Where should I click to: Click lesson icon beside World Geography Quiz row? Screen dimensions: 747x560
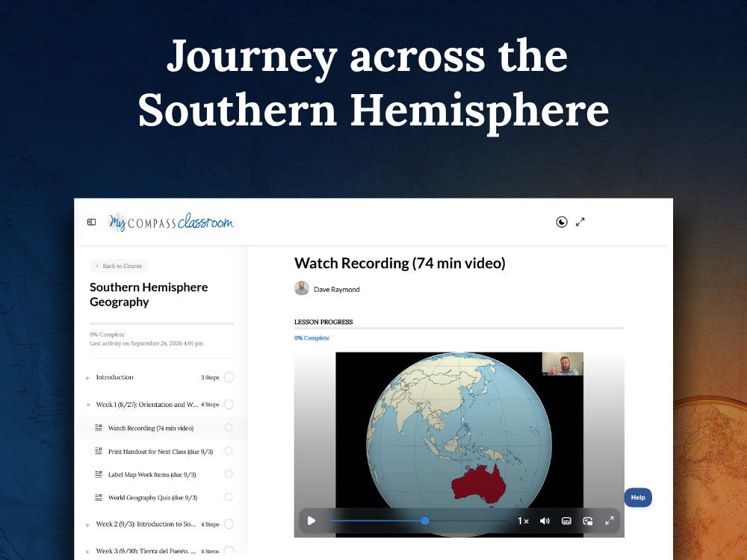point(99,497)
